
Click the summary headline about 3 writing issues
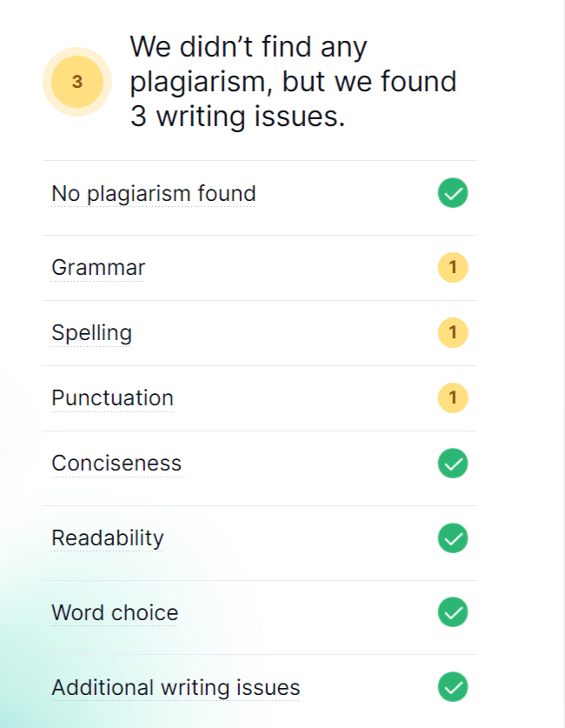[294, 81]
